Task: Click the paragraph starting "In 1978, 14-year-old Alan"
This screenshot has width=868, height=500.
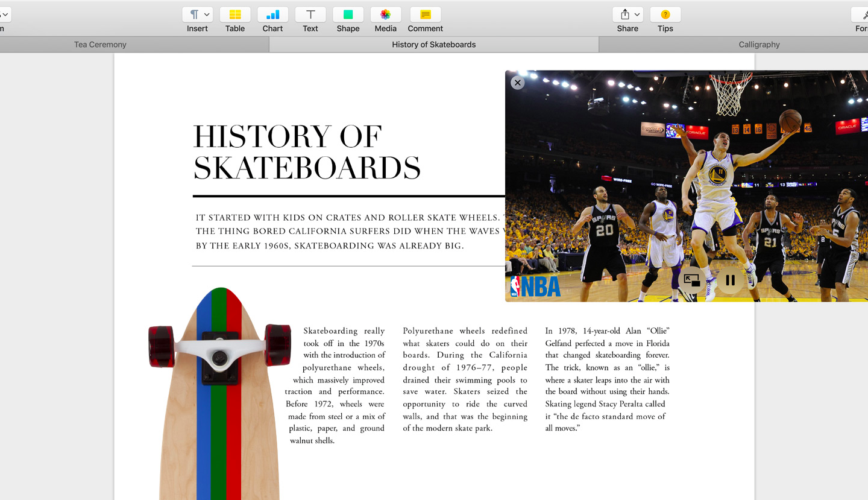Action: tap(607, 379)
